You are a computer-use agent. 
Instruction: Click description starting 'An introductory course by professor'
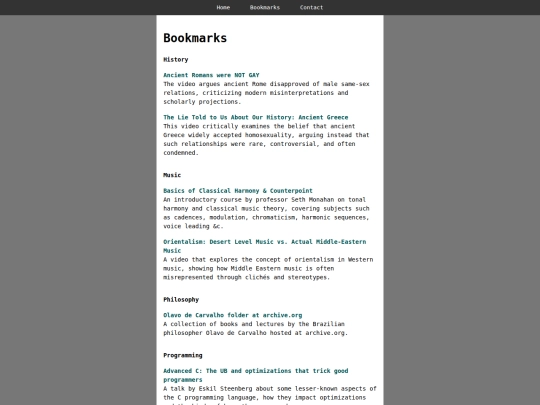[x=266, y=213]
